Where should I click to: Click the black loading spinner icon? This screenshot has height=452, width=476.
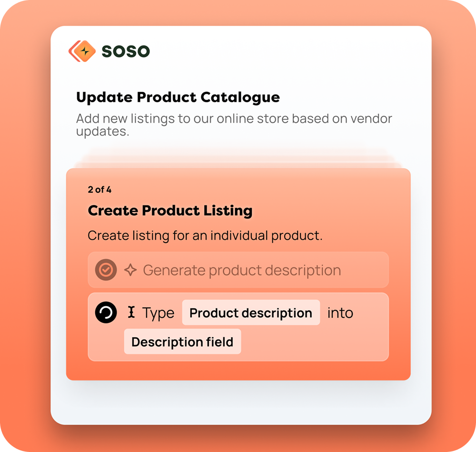click(x=106, y=313)
